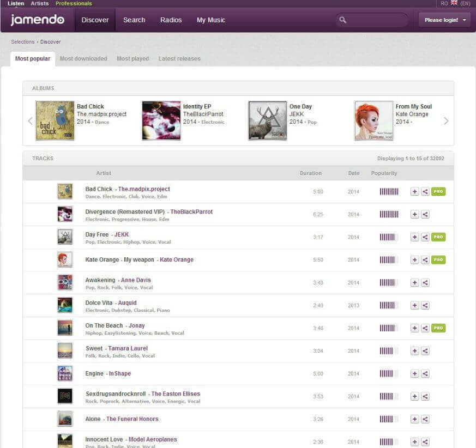Click the jamendo logo
476x448 pixels.
(38, 20)
